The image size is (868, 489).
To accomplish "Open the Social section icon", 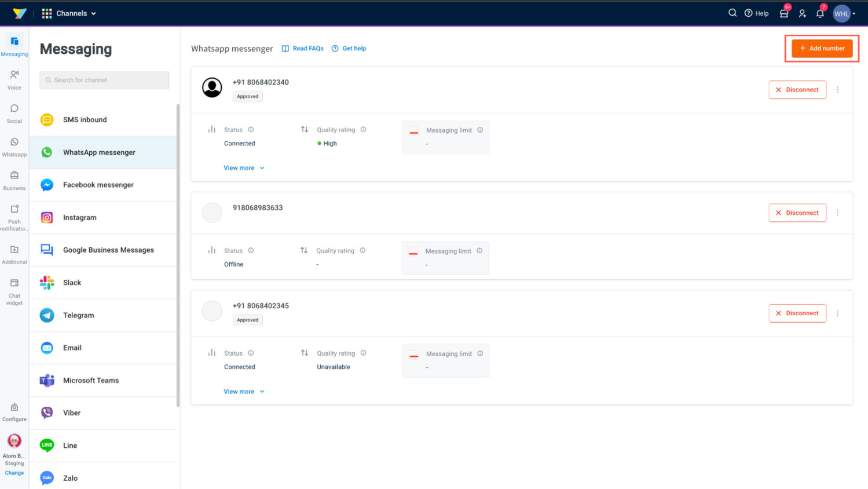I will (14, 108).
